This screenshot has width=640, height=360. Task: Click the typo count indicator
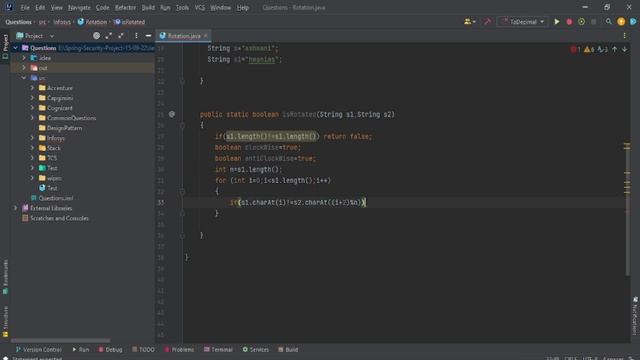click(x=602, y=49)
